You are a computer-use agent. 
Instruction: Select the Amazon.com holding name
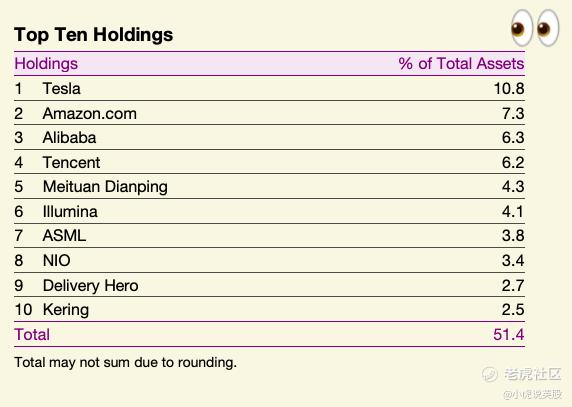point(90,113)
